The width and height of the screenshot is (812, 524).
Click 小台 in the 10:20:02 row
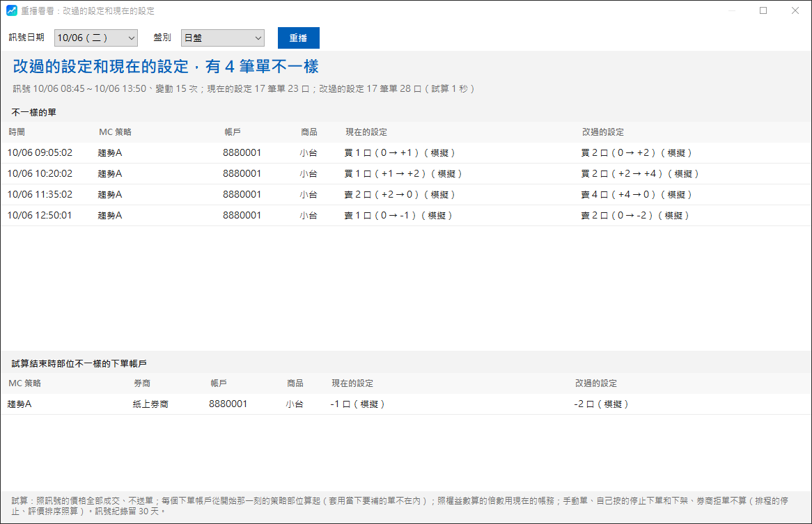(308, 174)
